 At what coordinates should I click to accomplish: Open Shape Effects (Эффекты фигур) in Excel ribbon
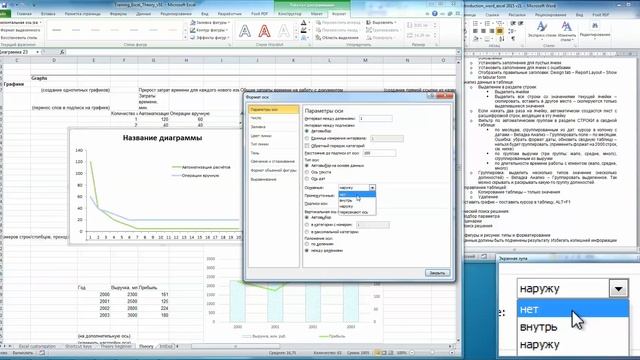(209, 38)
